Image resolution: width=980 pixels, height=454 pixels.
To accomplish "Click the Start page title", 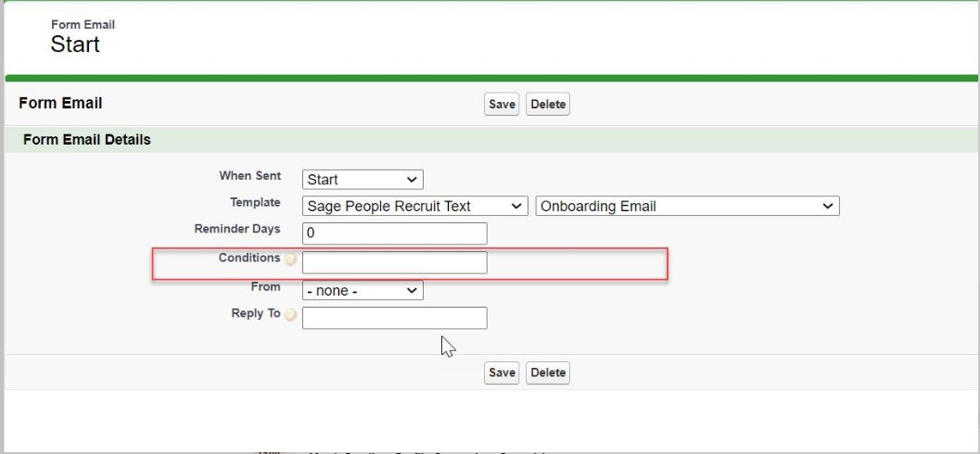I will coord(75,44).
